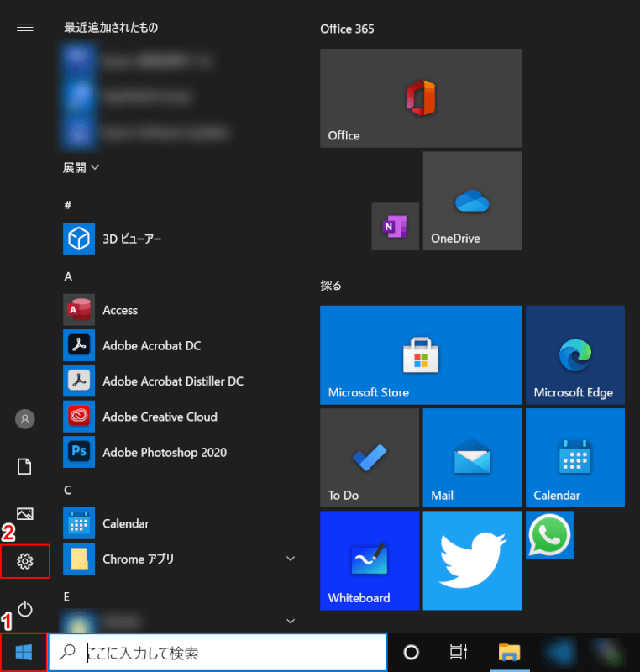Open the Settings gear icon
Image resolution: width=640 pixels, height=672 pixels.
25,561
